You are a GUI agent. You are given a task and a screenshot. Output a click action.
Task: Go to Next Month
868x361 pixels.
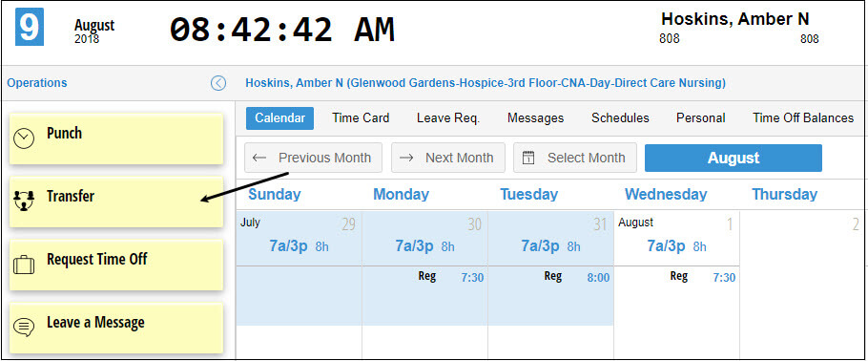[448, 158]
